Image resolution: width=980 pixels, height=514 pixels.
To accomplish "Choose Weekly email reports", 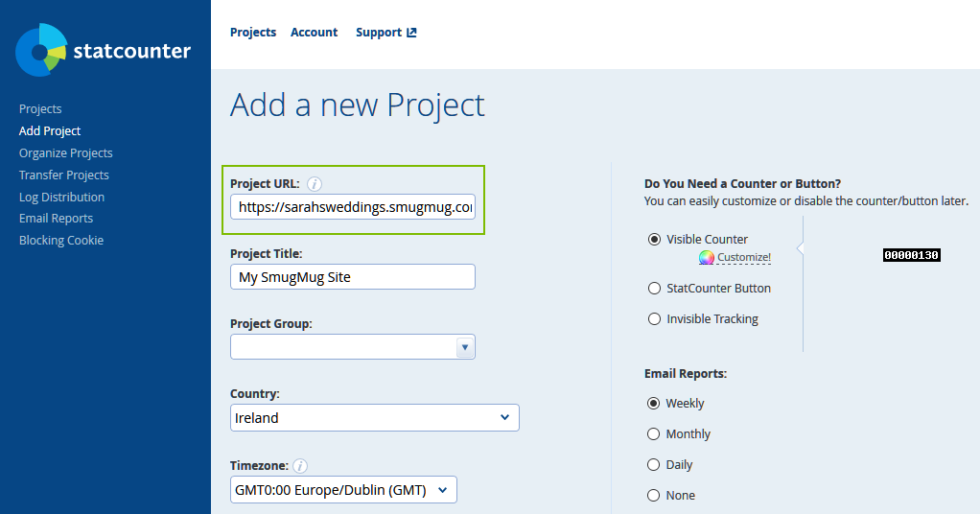I will [x=653, y=404].
